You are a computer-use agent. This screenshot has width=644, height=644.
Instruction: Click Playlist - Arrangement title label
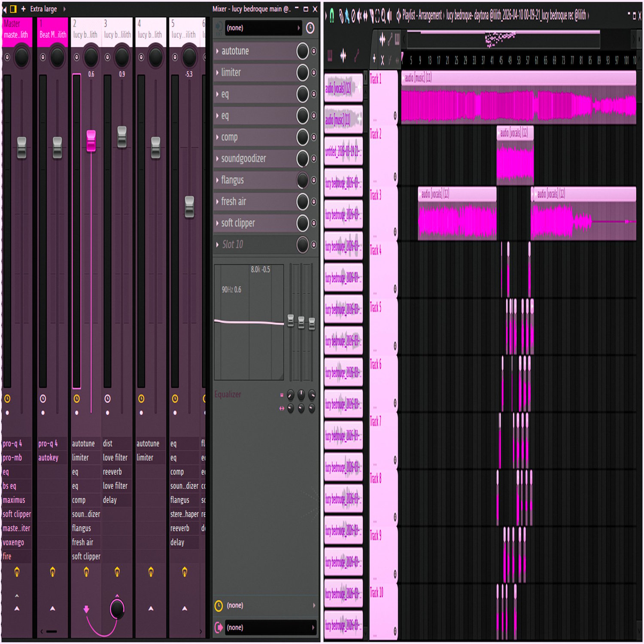click(422, 16)
